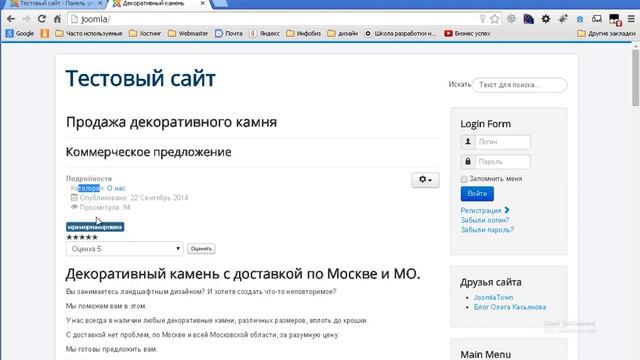Open the 'Другие закладки' folder

point(607,33)
